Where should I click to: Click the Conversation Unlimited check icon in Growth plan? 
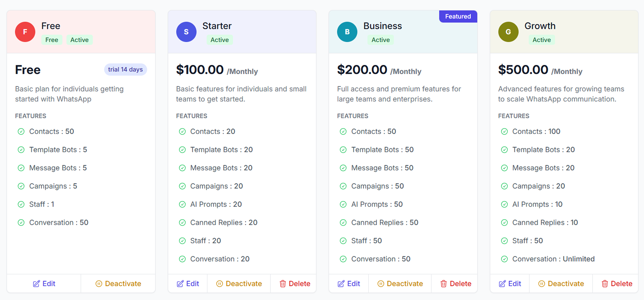[x=504, y=259]
